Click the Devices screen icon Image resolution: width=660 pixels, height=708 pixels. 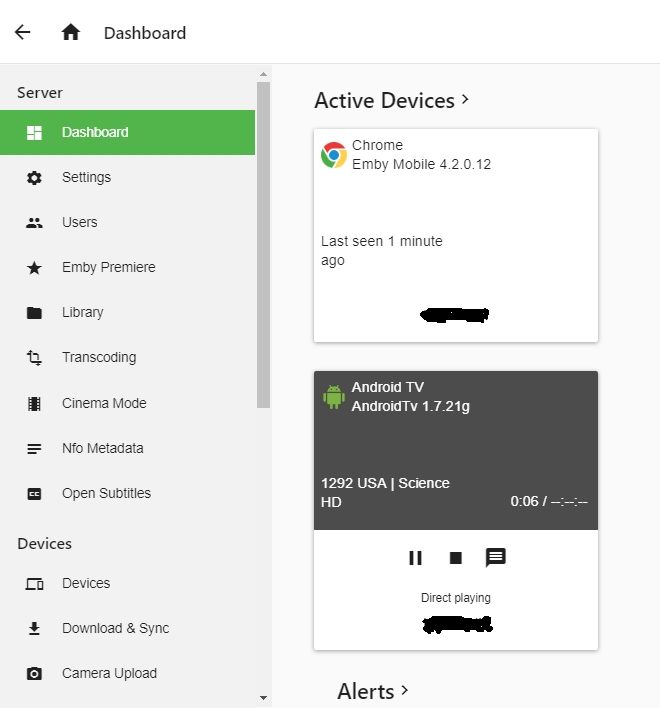[x=34, y=584]
